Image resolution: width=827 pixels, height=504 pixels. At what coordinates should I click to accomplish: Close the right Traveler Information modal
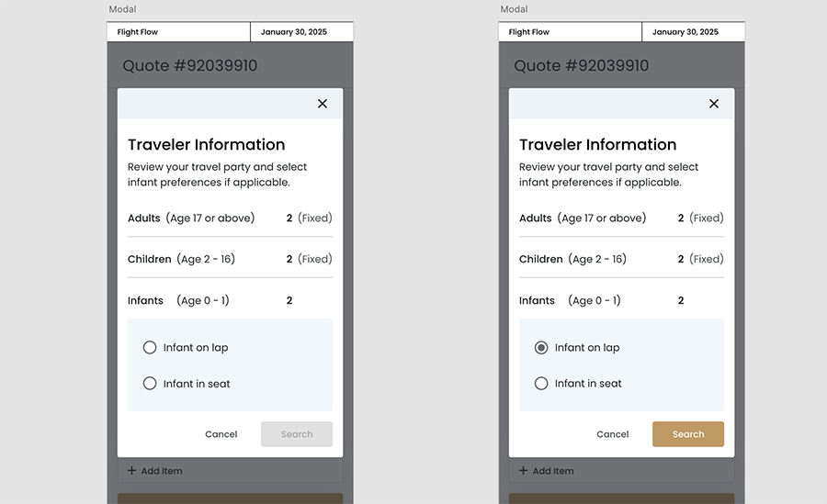click(714, 104)
